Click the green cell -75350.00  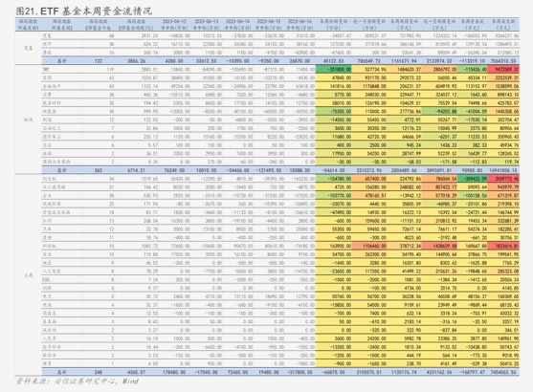(x=333, y=112)
